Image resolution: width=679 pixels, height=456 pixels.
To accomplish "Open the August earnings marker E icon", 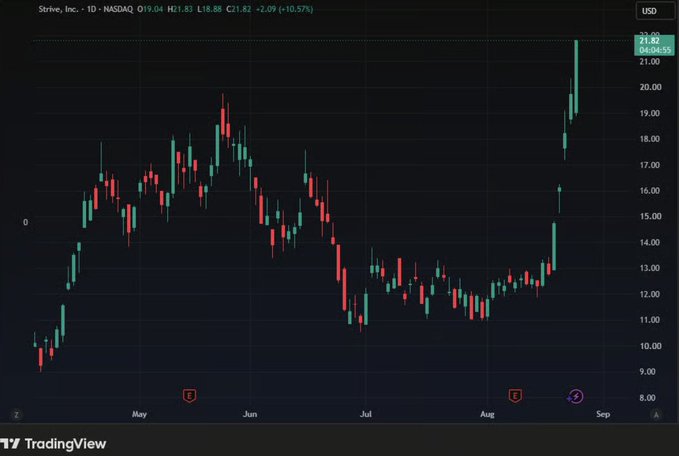I will click(x=515, y=395).
